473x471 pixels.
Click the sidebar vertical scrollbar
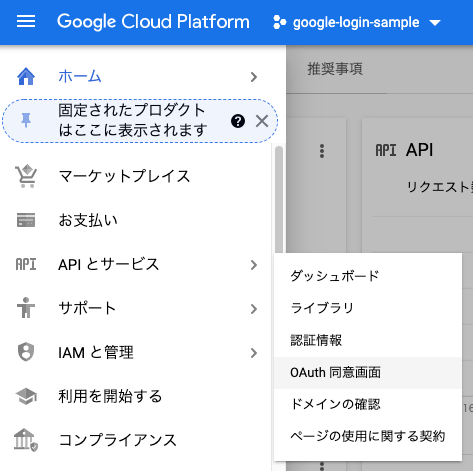click(279, 200)
